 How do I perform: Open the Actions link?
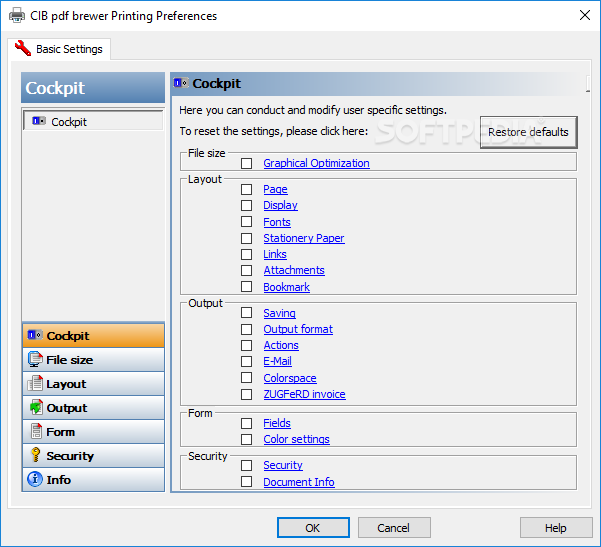tap(281, 346)
